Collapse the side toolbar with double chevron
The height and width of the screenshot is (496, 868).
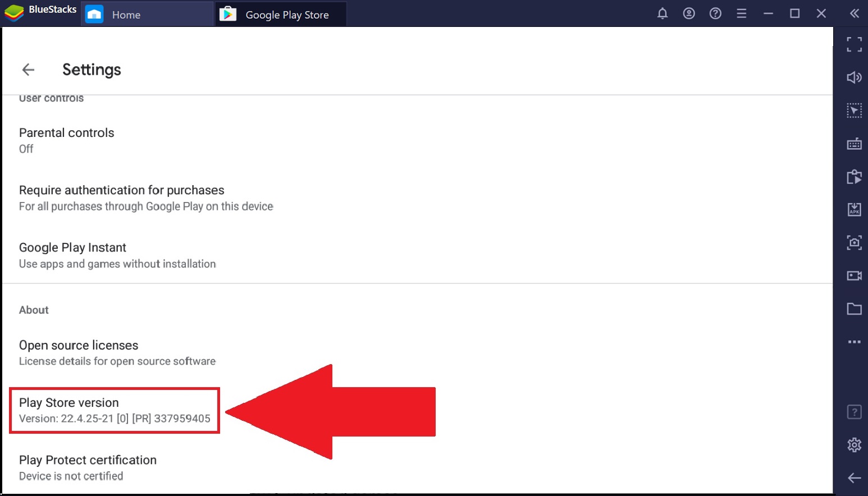pos(854,13)
